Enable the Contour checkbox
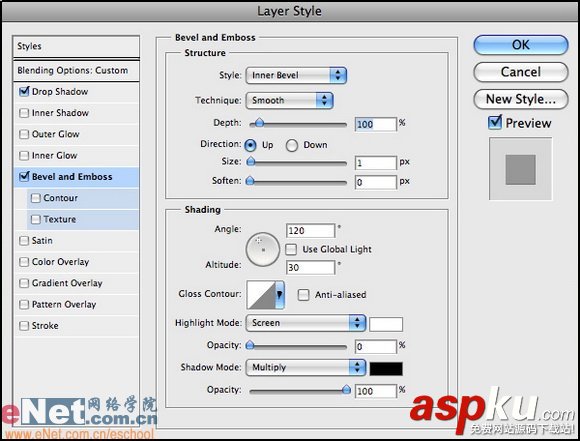The image size is (580, 441). [36, 198]
